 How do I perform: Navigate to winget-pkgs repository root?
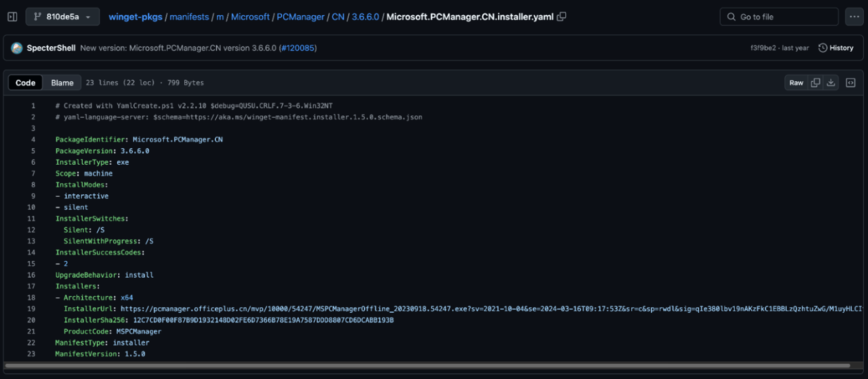coord(135,17)
